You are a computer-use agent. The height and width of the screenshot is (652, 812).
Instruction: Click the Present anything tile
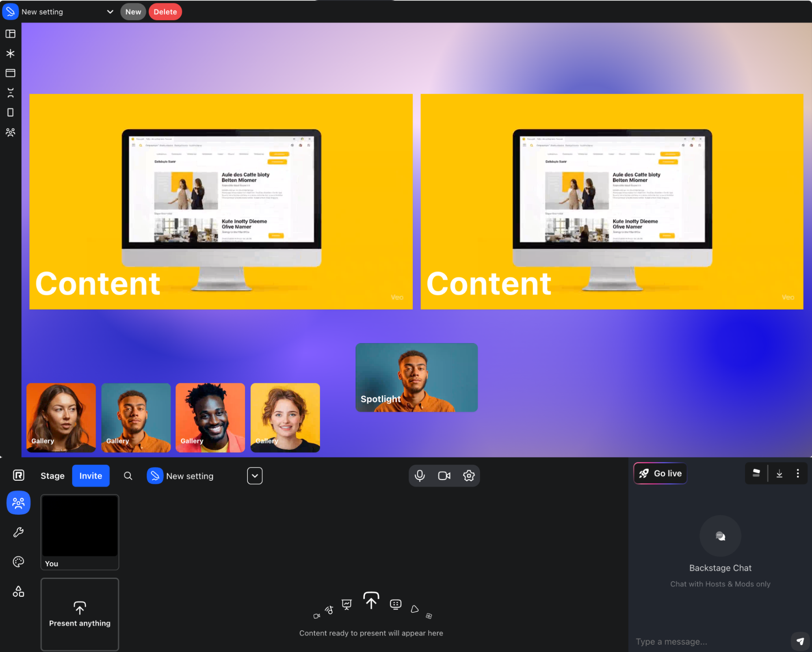[80, 614]
